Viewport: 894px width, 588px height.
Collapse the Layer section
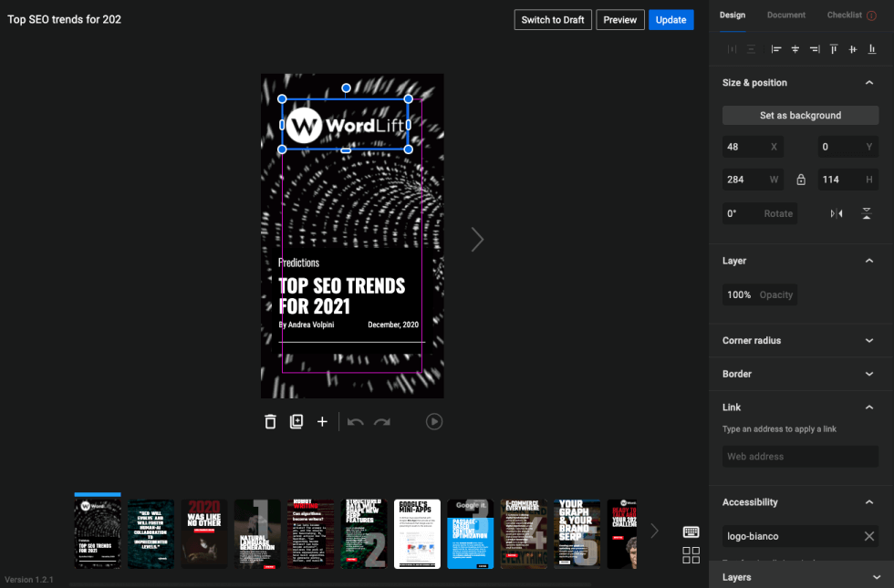click(x=868, y=261)
